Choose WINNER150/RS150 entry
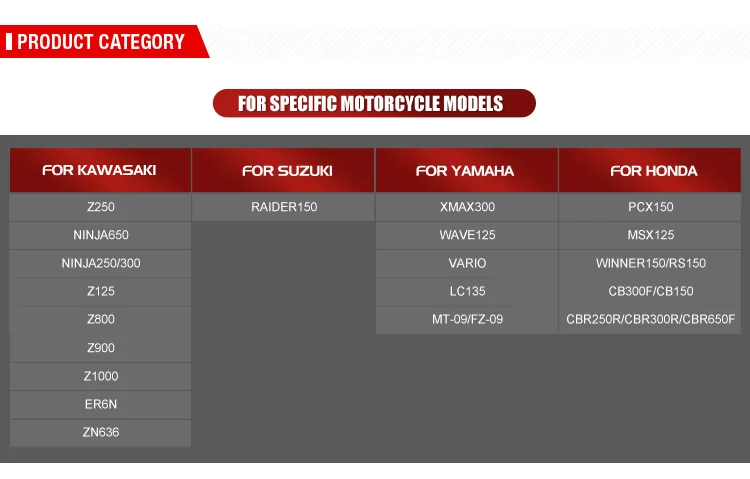The image size is (750, 479). tap(650, 264)
